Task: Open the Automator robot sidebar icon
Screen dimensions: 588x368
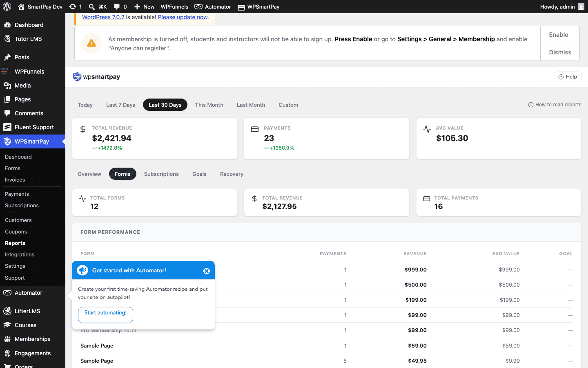Action: click(7, 293)
